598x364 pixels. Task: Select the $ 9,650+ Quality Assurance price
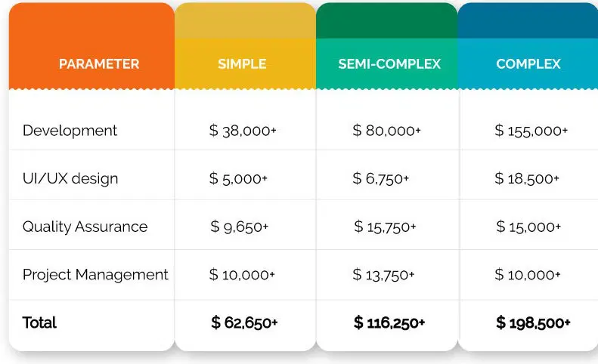240,227
